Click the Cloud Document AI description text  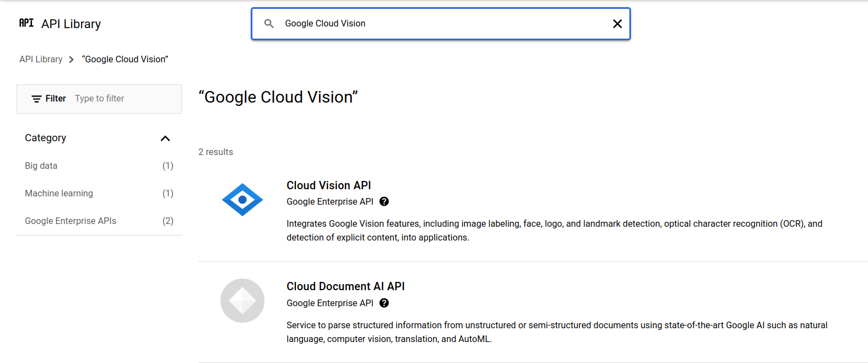[557, 332]
